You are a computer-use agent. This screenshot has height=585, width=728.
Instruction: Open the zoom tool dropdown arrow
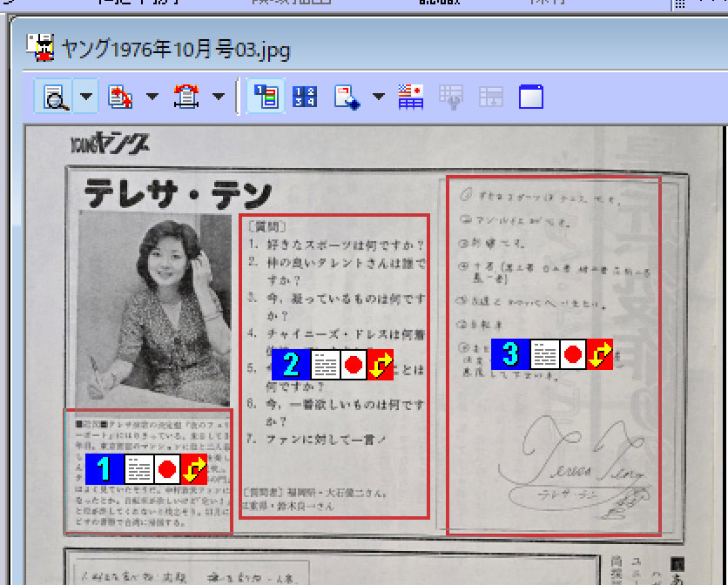[x=84, y=97]
